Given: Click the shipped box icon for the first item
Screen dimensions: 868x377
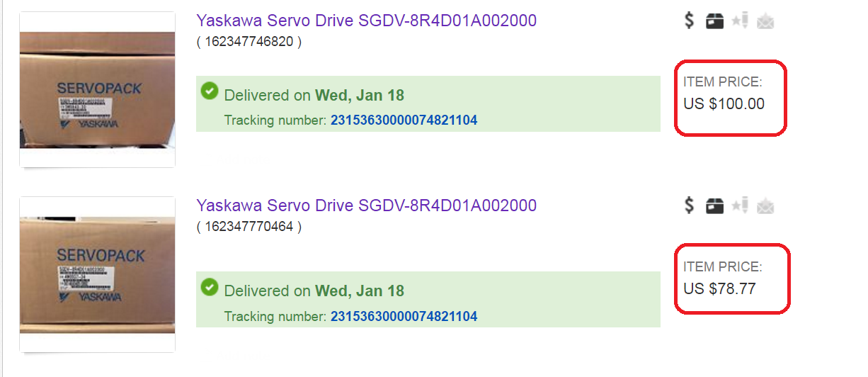Looking at the screenshot, I should (715, 21).
